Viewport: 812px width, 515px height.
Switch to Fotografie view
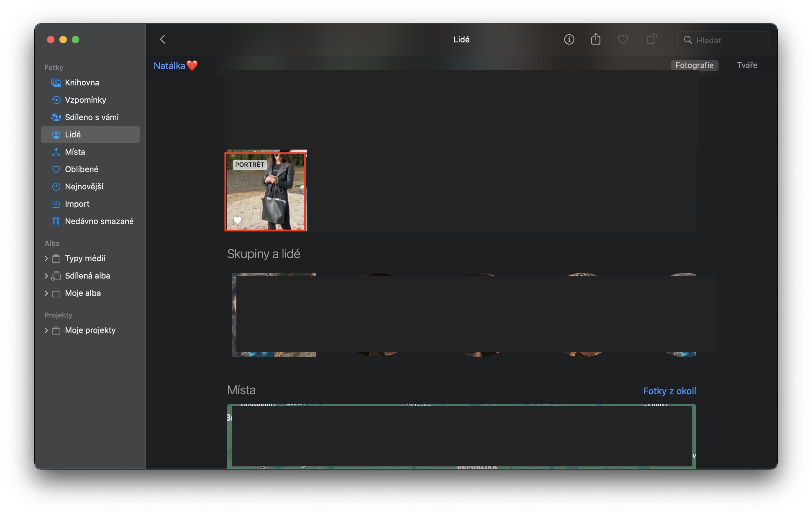694,65
